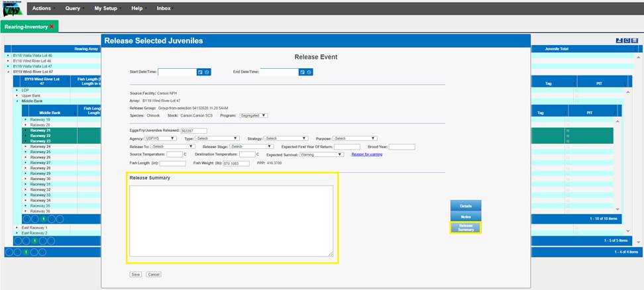The image size is (644, 290).
Task: Switch to the Details section button
Action: (x=466, y=207)
